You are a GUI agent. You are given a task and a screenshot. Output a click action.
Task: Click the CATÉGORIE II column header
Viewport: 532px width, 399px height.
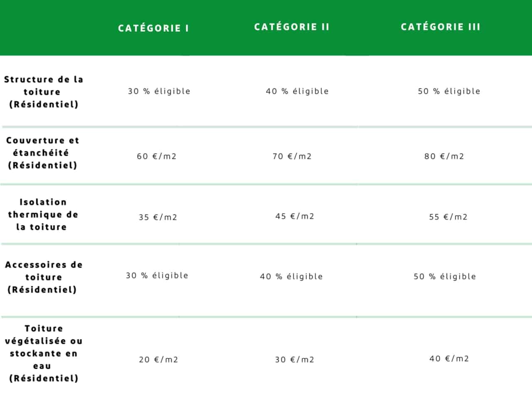pos(292,27)
